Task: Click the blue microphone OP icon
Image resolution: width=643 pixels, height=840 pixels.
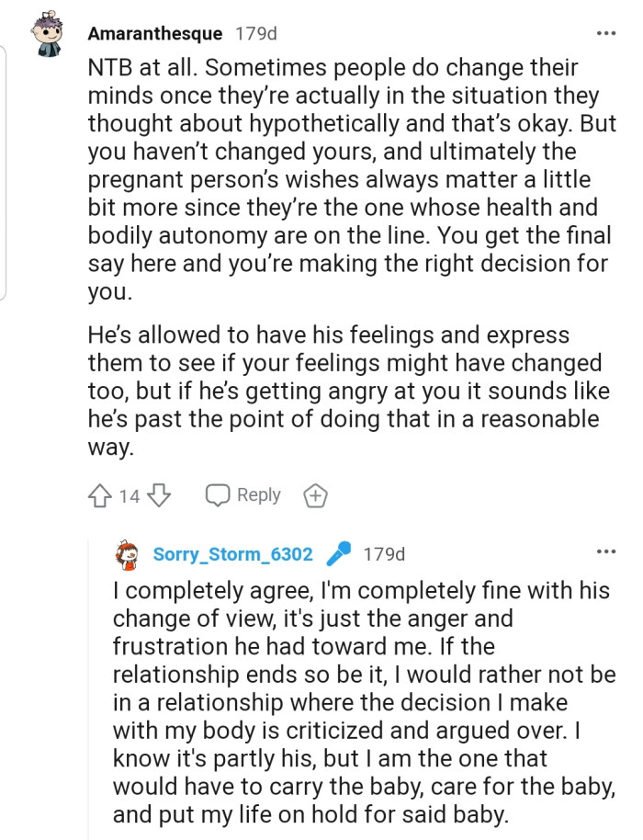Action: point(338,554)
